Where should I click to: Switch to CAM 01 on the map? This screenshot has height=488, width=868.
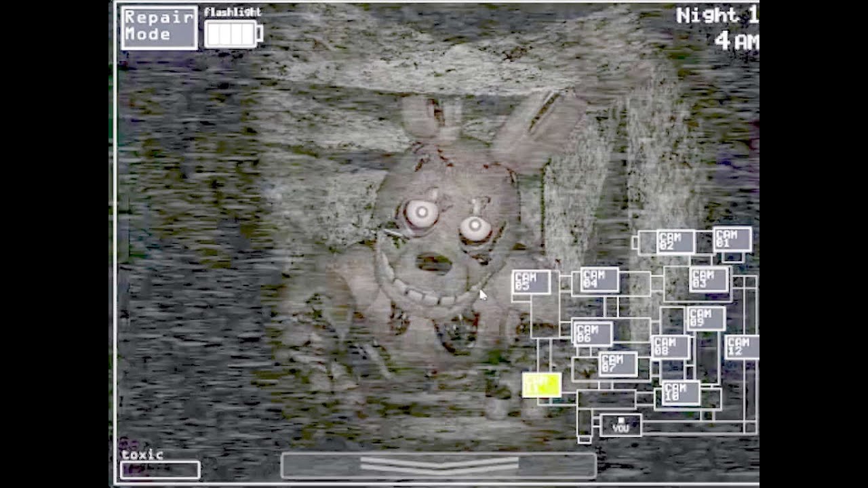point(732,239)
